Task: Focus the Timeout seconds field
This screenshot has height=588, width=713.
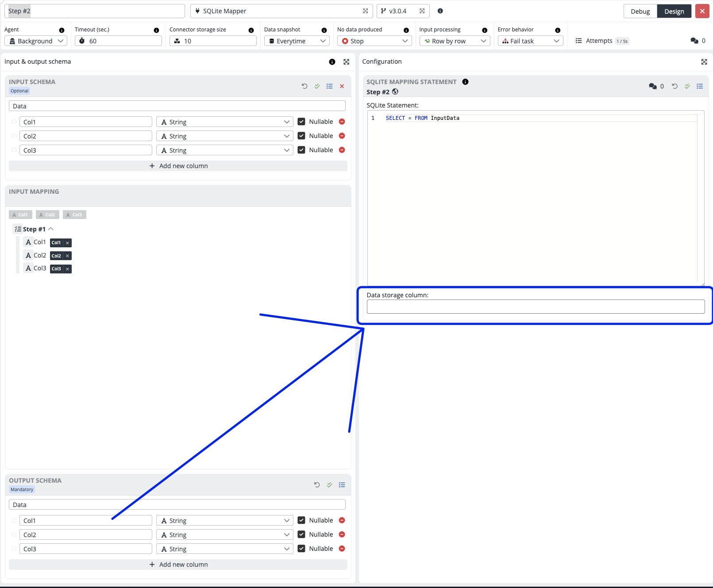Action: click(118, 41)
